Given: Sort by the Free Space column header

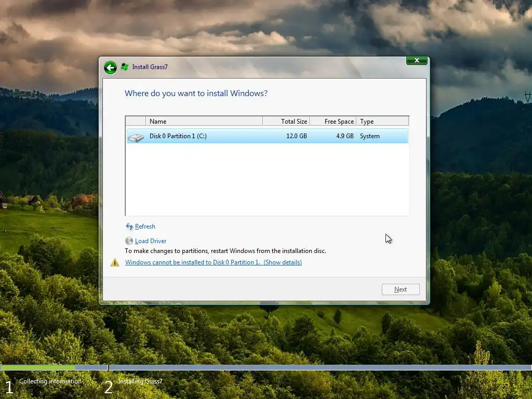Looking at the screenshot, I should (333, 121).
